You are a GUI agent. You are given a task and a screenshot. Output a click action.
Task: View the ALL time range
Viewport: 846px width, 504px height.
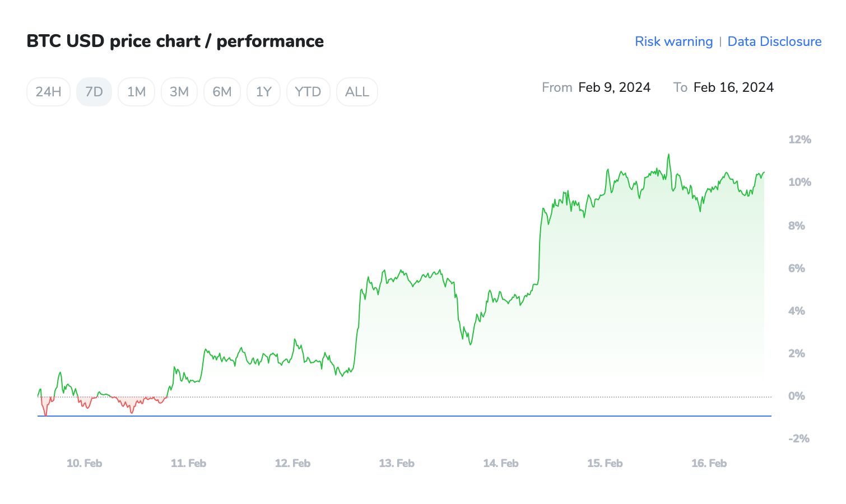point(357,91)
